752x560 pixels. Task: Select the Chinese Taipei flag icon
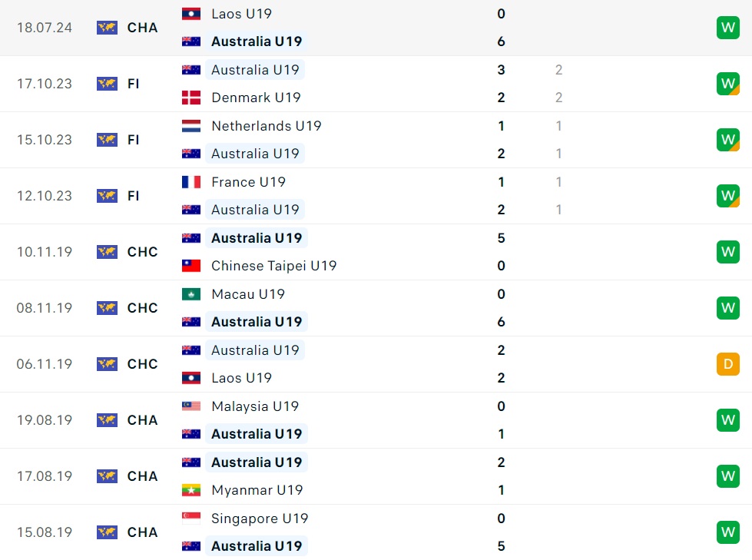(x=190, y=265)
